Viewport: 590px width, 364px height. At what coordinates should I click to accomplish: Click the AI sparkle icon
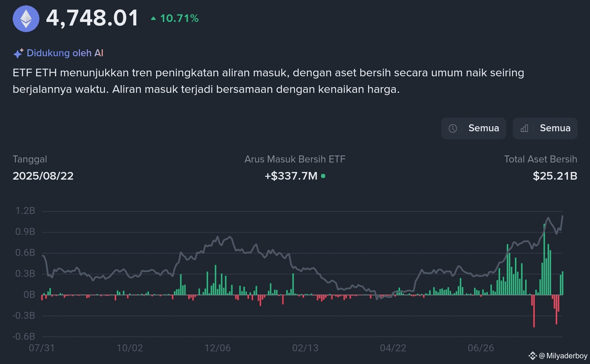tap(18, 53)
